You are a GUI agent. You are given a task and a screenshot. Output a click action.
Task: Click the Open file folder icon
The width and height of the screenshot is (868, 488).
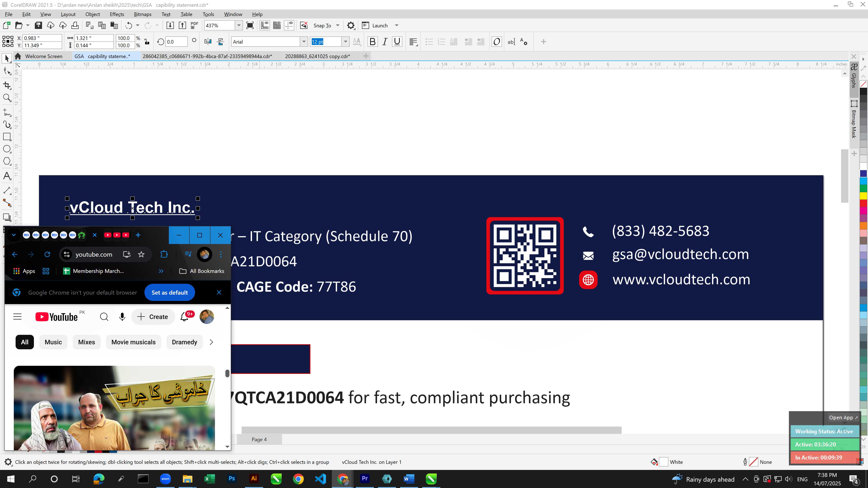tap(19, 25)
